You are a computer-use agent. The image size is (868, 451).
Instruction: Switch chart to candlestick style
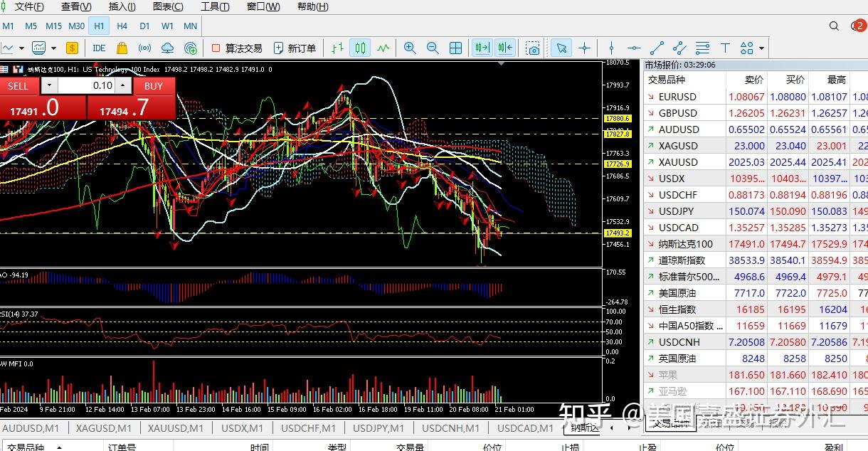pos(361,48)
